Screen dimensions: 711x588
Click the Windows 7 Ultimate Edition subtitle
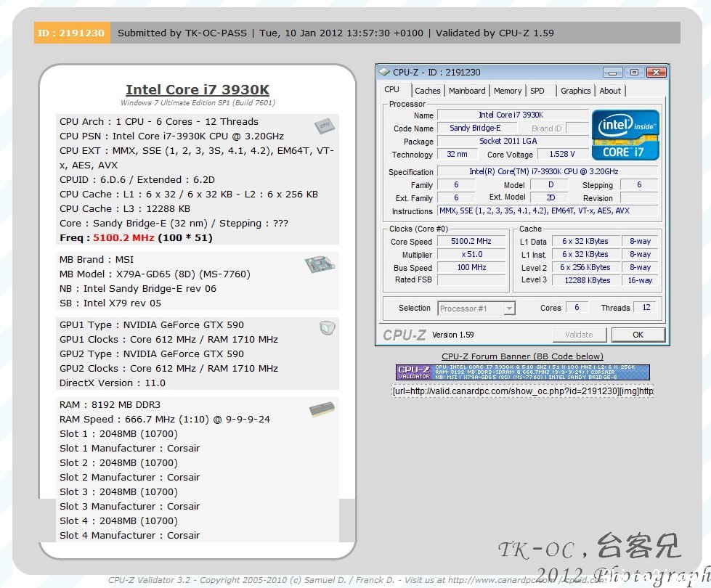pyautogui.click(x=198, y=103)
